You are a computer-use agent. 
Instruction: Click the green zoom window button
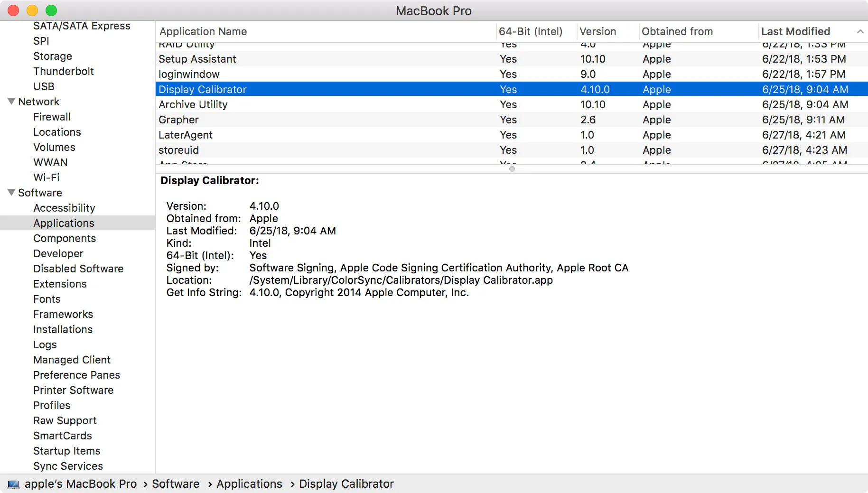[51, 10]
